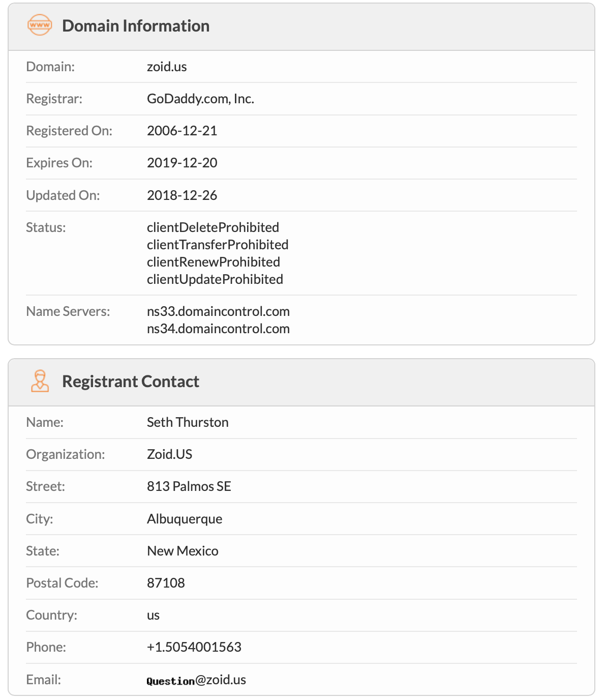606x700 pixels.
Task: Click the postal code 87108
Action: tap(166, 583)
